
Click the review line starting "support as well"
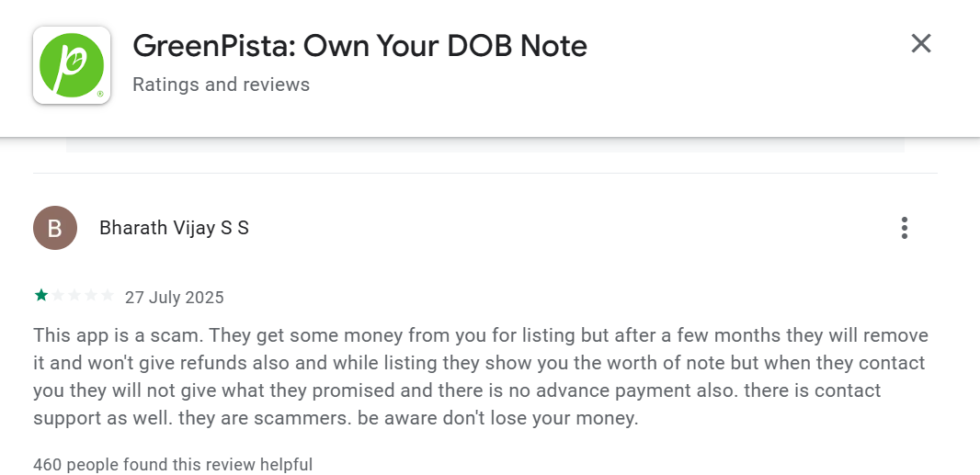pyautogui.click(x=336, y=418)
